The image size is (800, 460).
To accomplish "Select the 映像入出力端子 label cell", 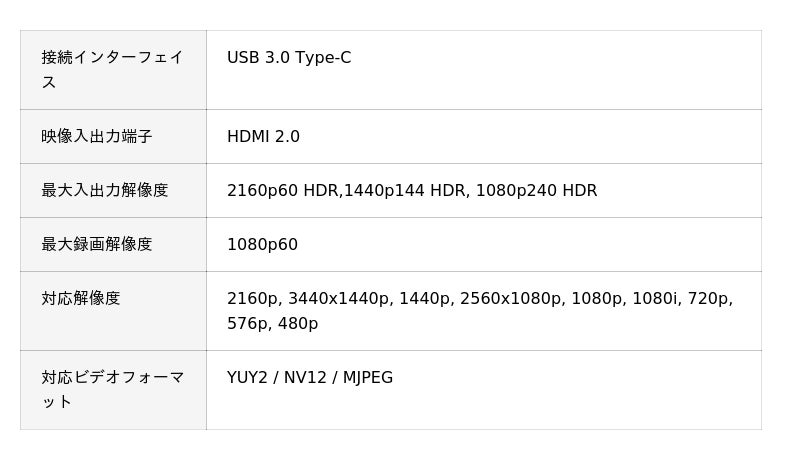I will pos(97,137).
